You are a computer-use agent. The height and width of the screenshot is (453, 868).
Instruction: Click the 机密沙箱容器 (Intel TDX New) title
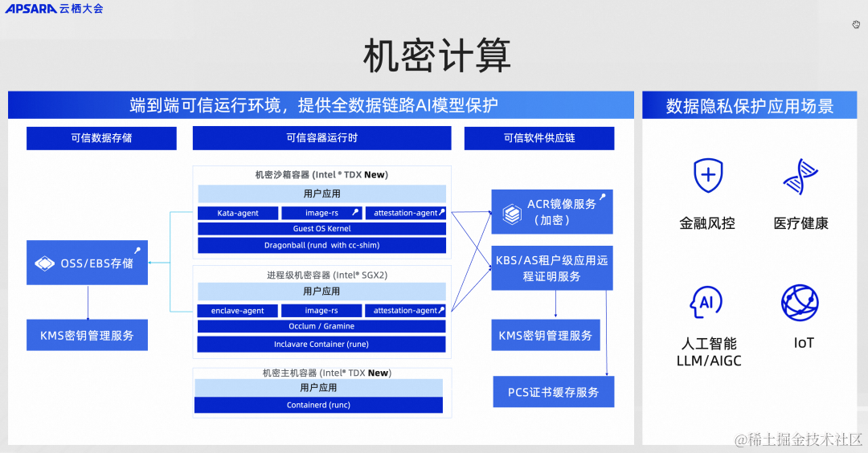click(321, 175)
